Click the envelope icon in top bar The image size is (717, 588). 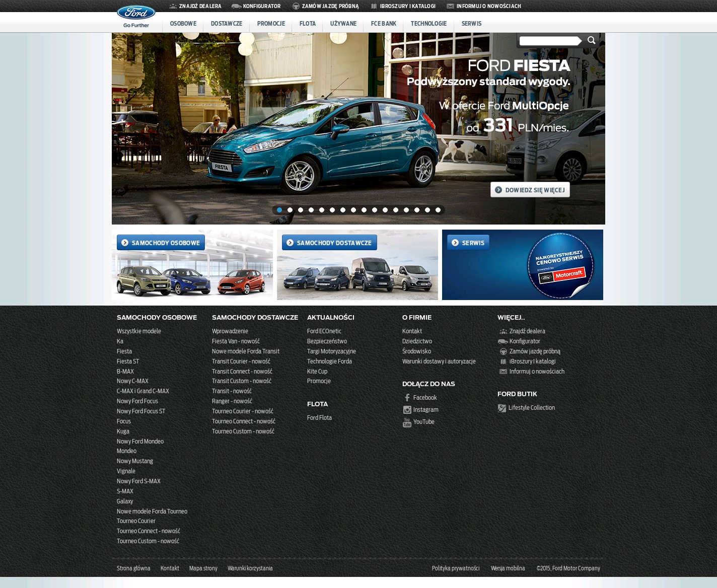tap(450, 6)
